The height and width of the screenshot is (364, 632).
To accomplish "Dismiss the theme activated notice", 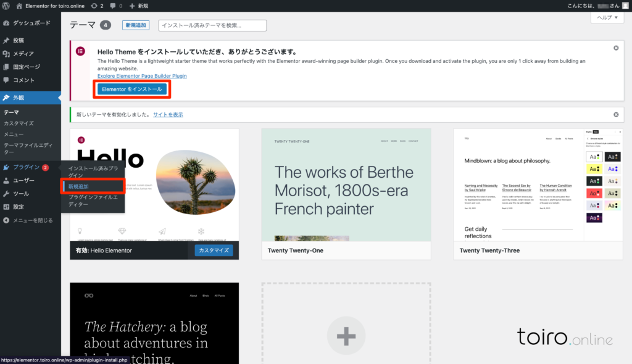I will coord(616,115).
